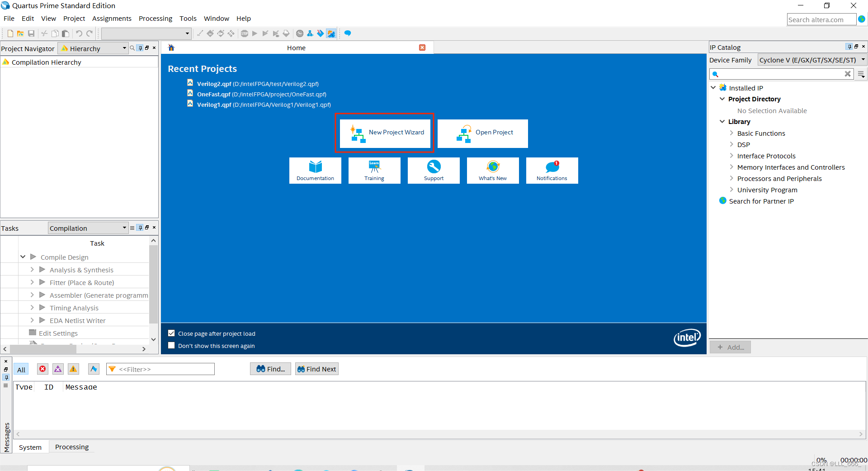Image resolution: width=868 pixels, height=471 pixels.
Task: Click the Paste clipboard icon
Action: tap(66, 33)
